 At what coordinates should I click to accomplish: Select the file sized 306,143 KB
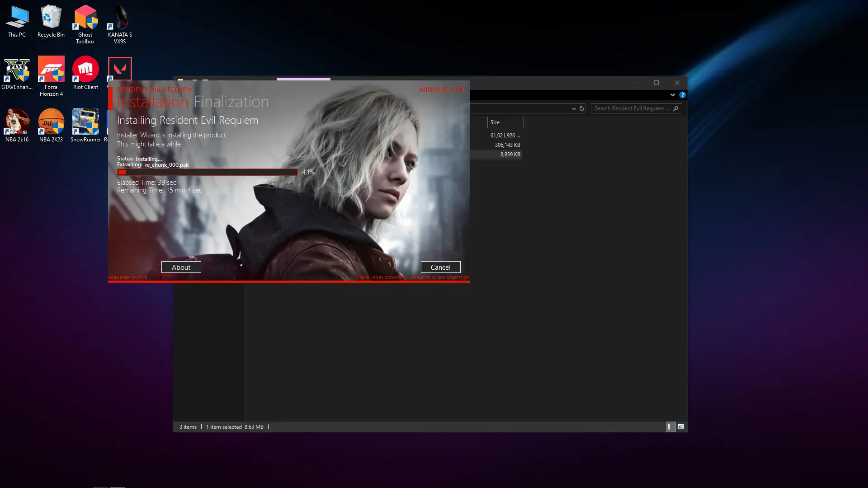[507, 145]
